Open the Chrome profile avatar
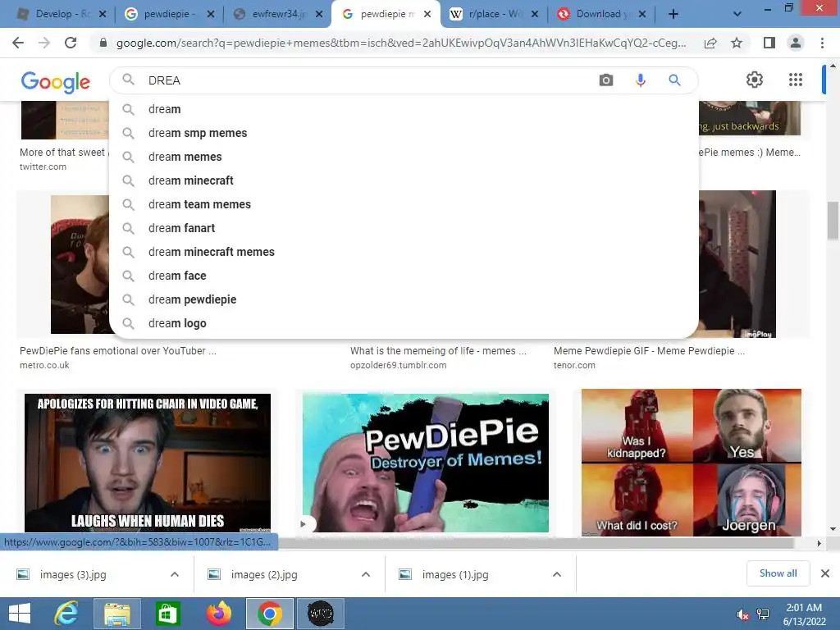Viewport: 840px width, 630px height. 796,43
